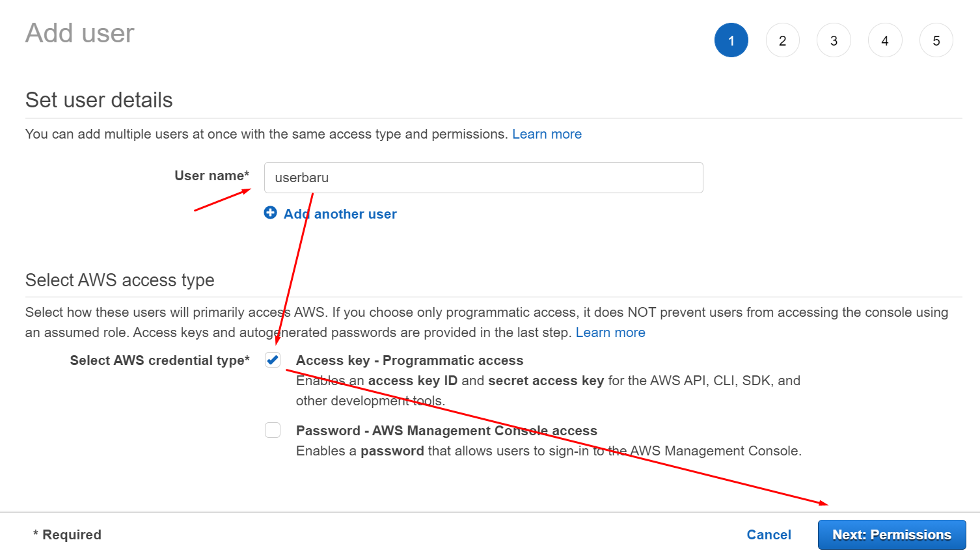The image size is (980, 553).
Task: Go to step 2 in wizard
Action: click(782, 40)
